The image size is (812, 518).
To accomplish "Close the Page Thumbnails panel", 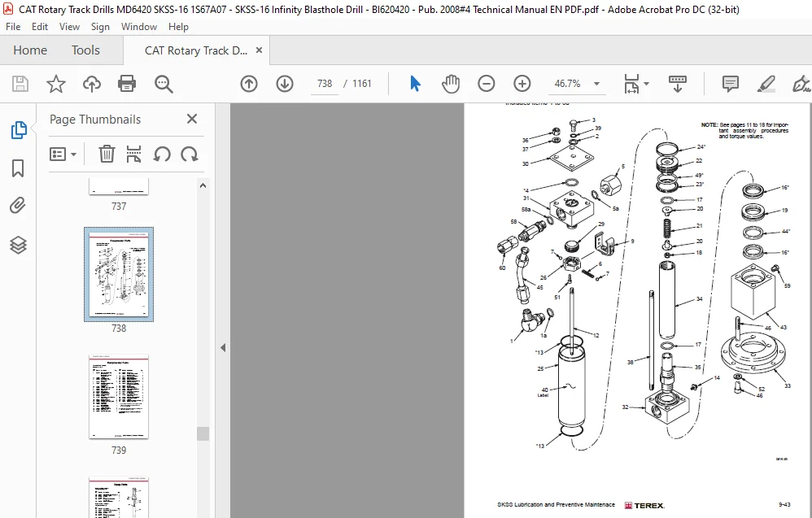I will [191, 119].
